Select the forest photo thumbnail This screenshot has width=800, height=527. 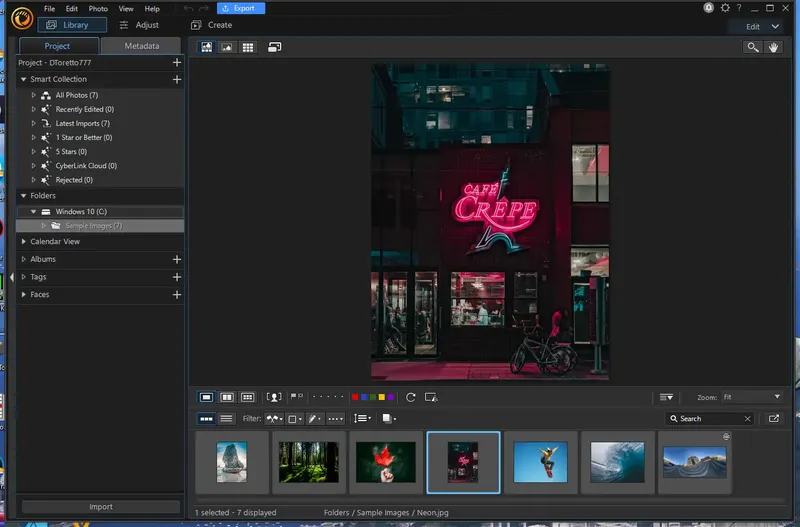(309, 462)
